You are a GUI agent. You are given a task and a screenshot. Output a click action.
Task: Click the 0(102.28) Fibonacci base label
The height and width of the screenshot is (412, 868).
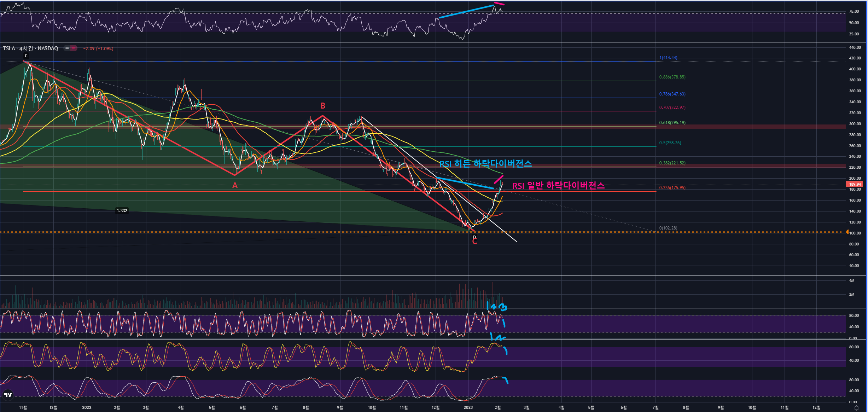pos(668,228)
